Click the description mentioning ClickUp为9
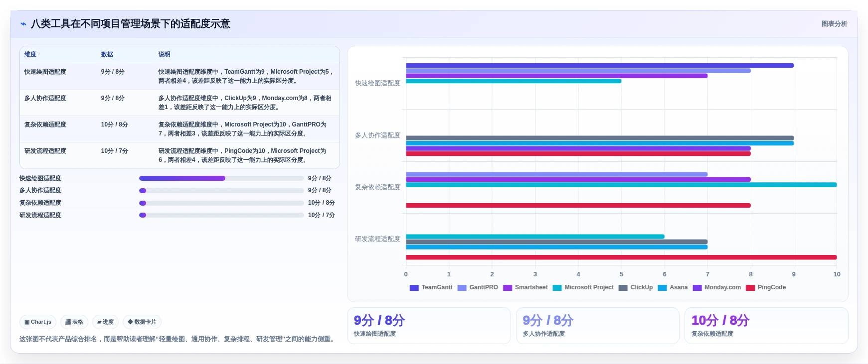 coord(245,103)
